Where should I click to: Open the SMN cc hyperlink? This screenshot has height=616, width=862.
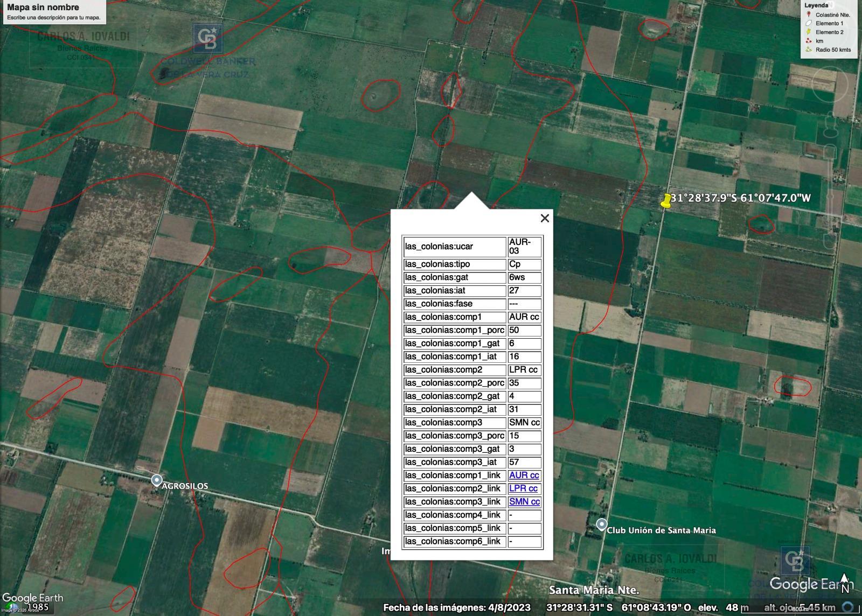[x=524, y=501]
